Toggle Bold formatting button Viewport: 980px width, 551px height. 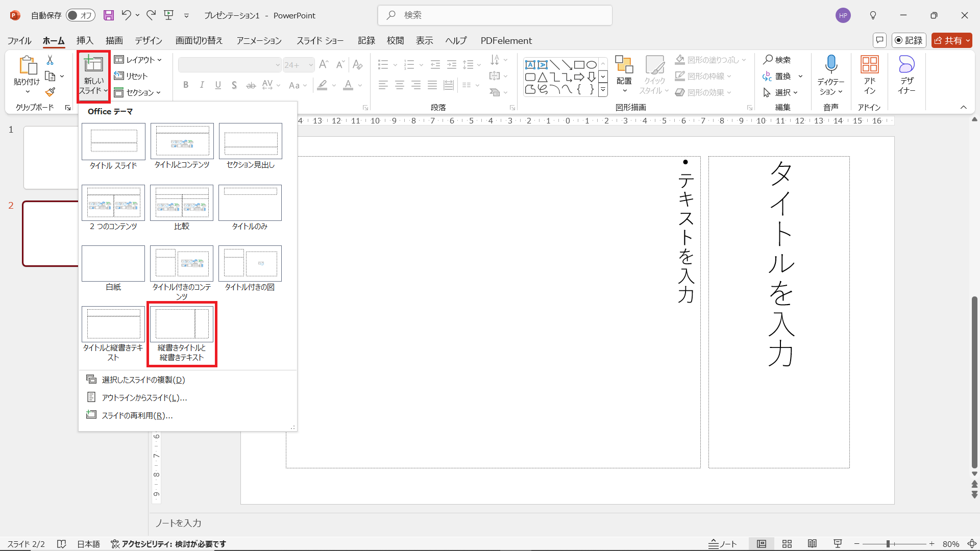click(x=186, y=85)
